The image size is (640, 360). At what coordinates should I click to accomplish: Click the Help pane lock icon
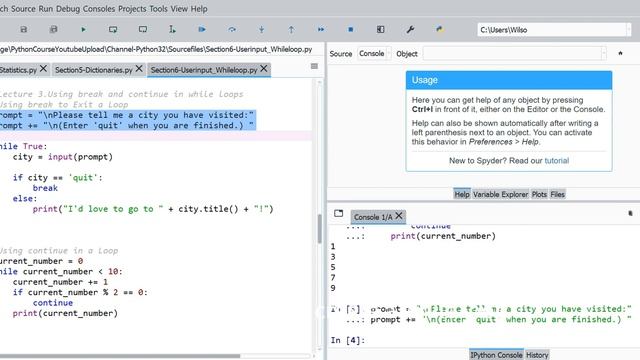[620, 53]
